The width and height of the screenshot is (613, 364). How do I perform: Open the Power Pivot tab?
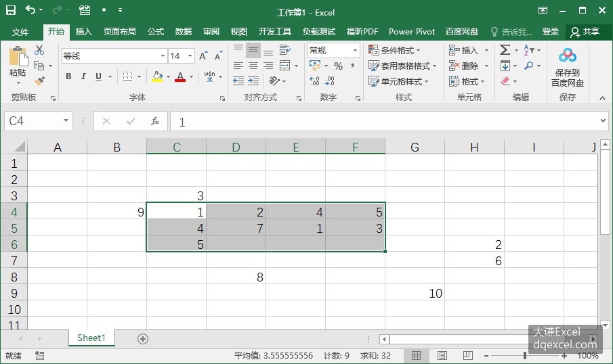(x=412, y=32)
